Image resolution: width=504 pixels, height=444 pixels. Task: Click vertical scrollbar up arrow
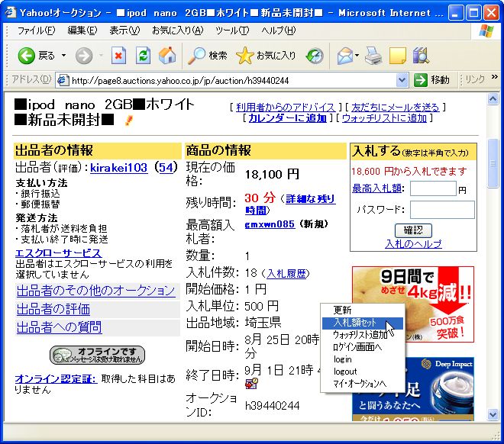coord(493,99)
